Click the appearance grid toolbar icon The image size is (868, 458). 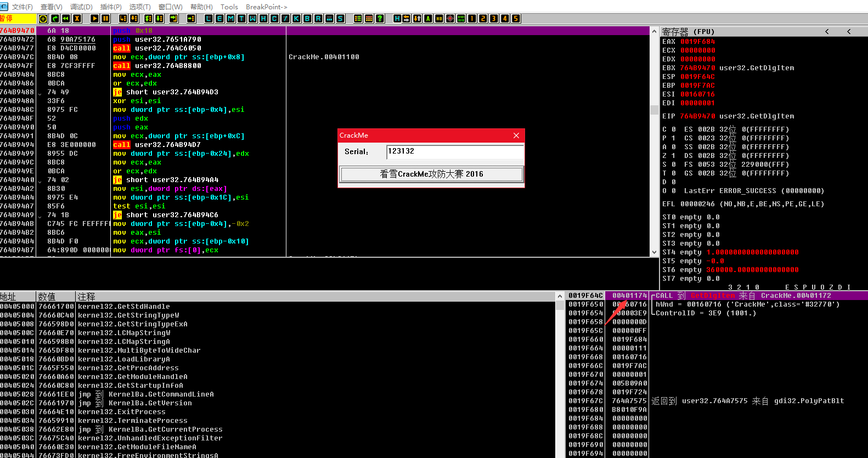point(369,19)
